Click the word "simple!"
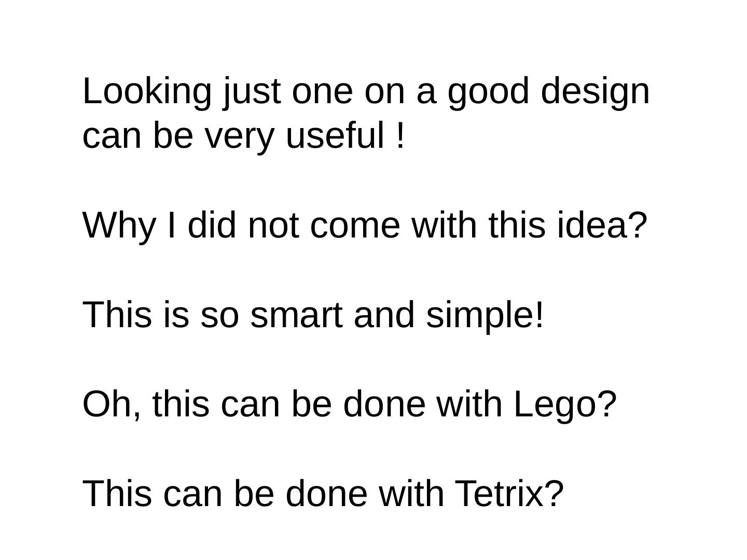This screenshot has height=560, width=747. point(485,315)
